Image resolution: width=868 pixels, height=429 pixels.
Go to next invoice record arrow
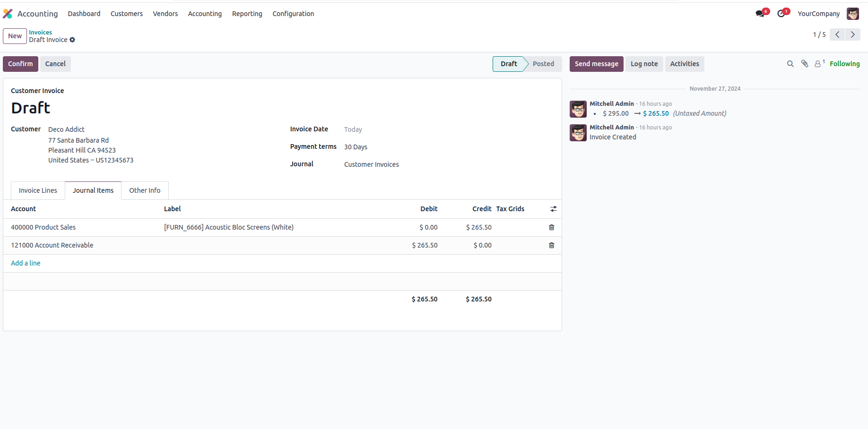tap(853, 34)
